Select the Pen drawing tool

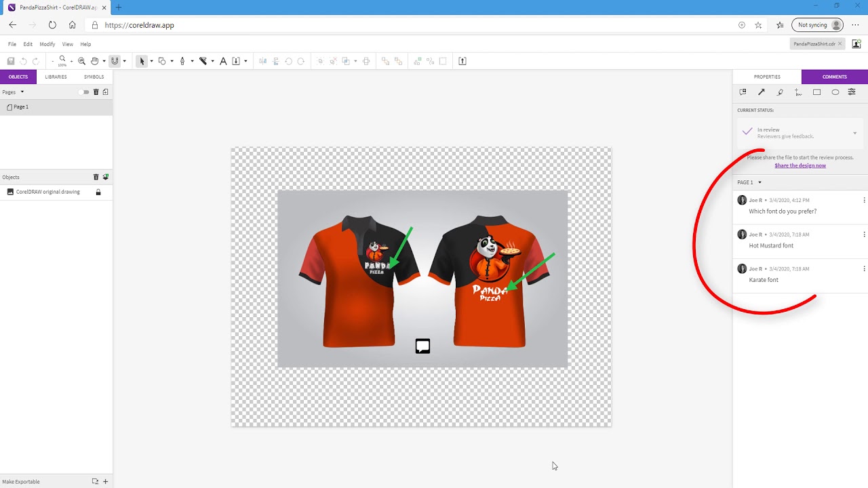coord(182,61)
